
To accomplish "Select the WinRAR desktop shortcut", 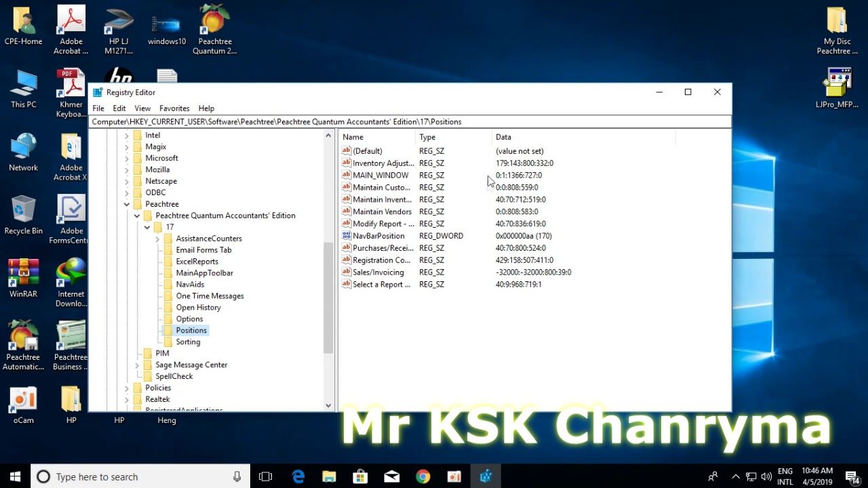I will click(24, 278).
